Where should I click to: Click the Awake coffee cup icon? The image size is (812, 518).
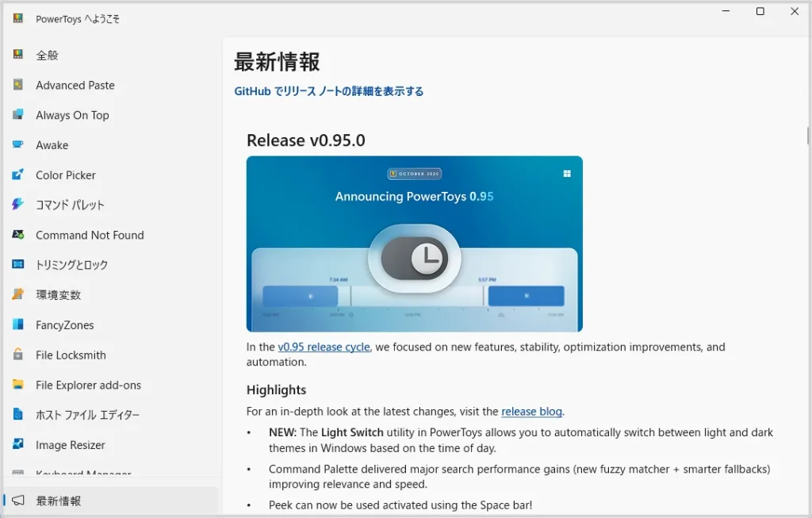(x=18, y=145)
